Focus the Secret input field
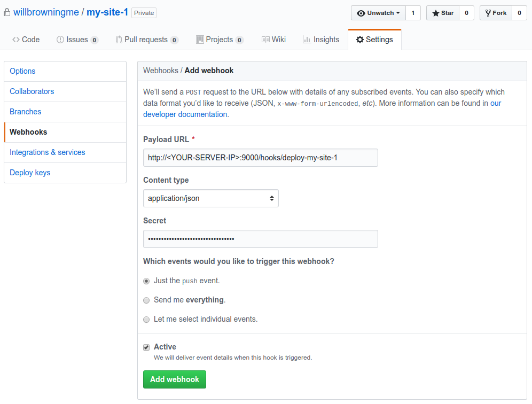 tap(261, 239)
